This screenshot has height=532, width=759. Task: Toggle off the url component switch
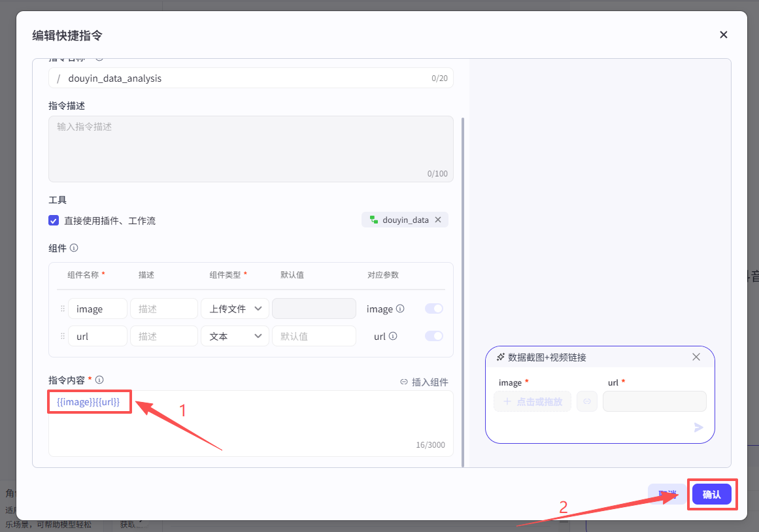click(x=433, y=337)
